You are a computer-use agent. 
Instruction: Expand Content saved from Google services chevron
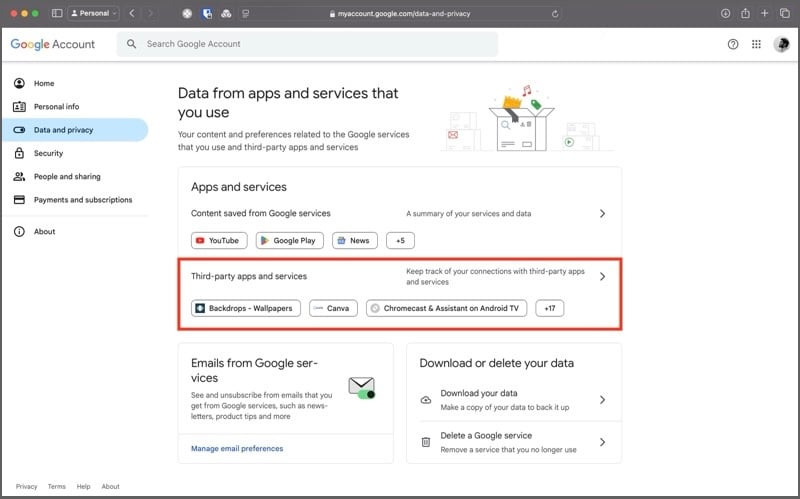point(602,213)
